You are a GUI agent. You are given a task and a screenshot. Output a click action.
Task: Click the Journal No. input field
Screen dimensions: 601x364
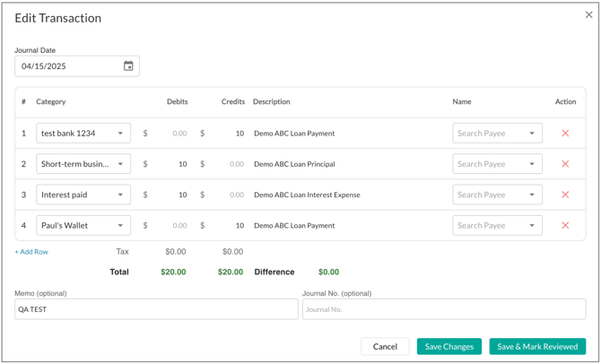444,309
